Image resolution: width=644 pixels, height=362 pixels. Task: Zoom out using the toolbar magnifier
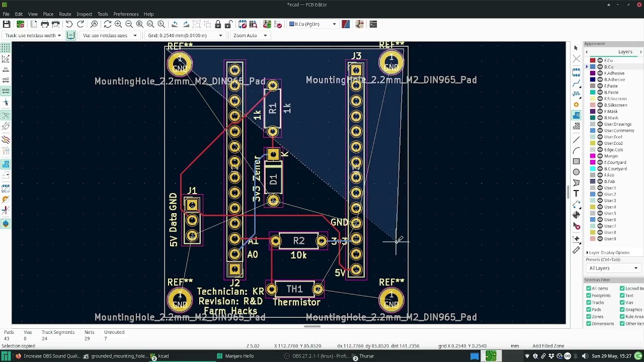click(129, 24)
